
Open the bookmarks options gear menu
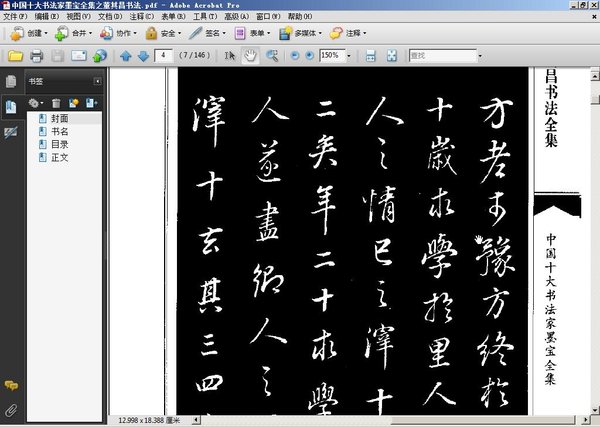(36, 103)
